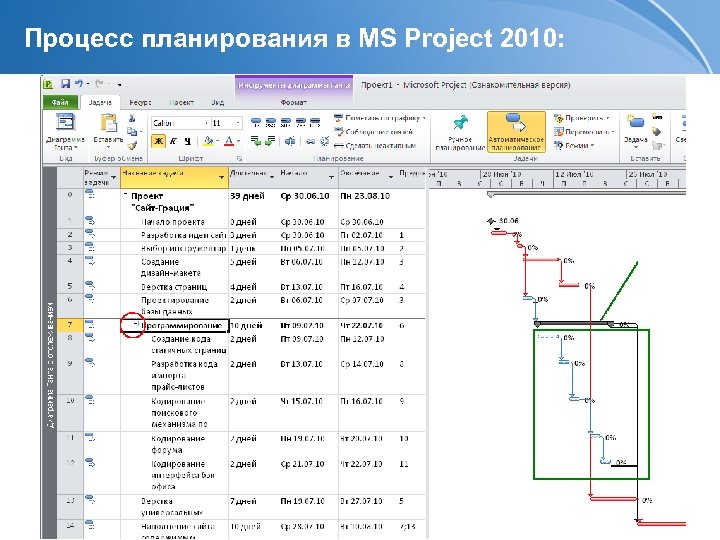The image size is (720, 540).
Task: Switch to the Проект tab
Action: pyautogui.click(x=181, y=102)
